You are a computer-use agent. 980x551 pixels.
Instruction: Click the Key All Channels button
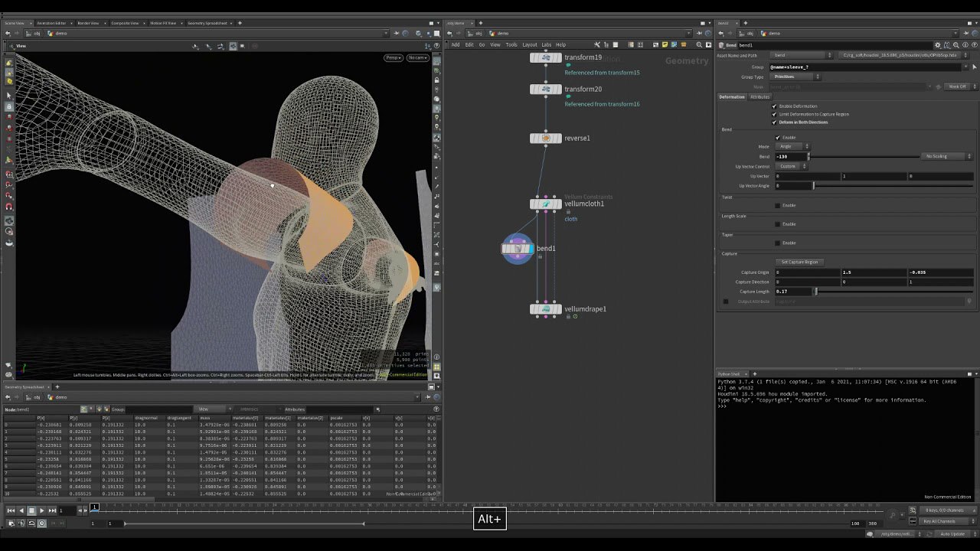tap(938, 521)
